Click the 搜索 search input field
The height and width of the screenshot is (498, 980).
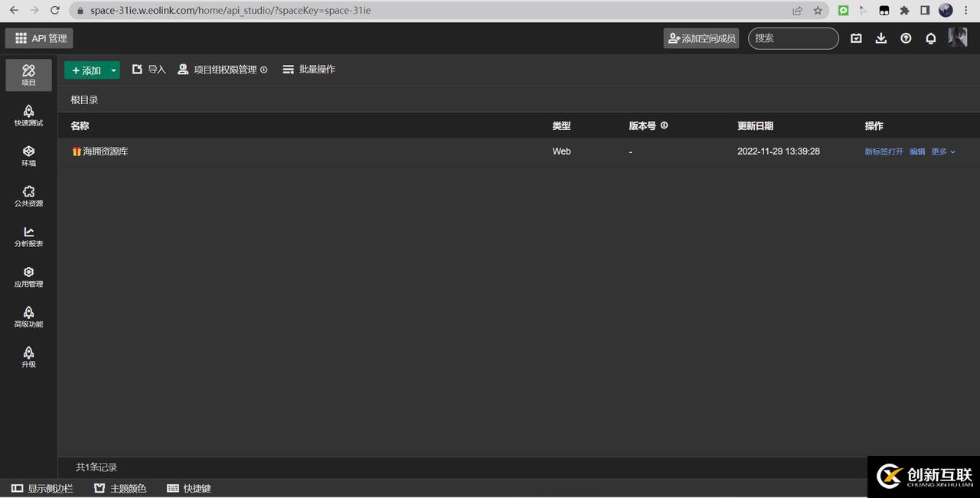(792, 38)
